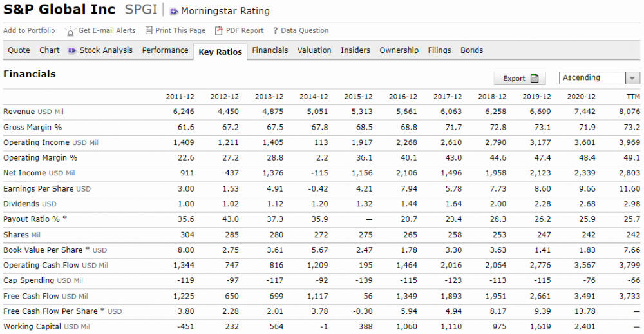Click 2020 free cash flow per share 13.78

click(585, 311)
